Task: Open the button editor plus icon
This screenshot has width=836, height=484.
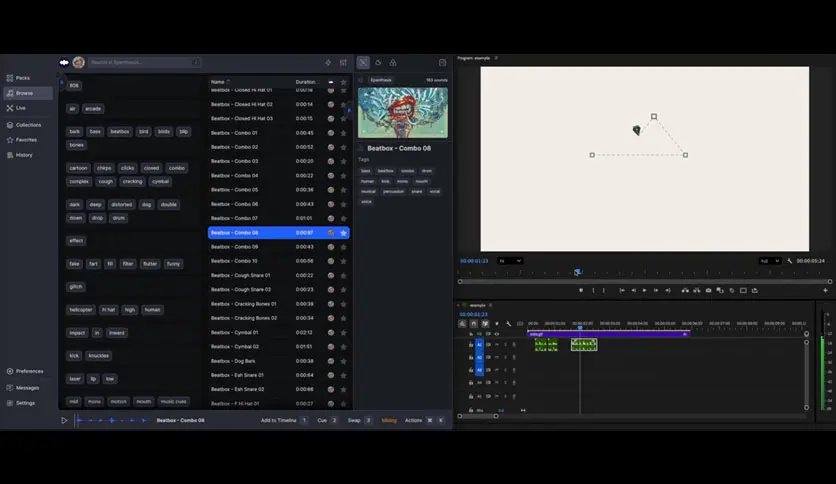Action: coord(825,291)
